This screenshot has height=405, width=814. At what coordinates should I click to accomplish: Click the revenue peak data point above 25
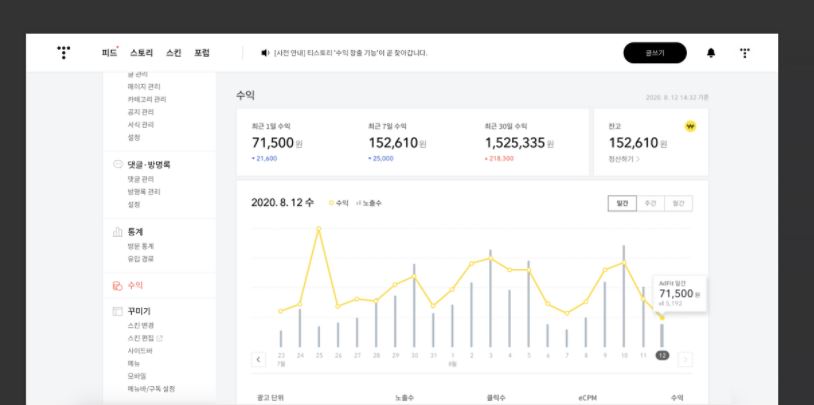(319, 228)
